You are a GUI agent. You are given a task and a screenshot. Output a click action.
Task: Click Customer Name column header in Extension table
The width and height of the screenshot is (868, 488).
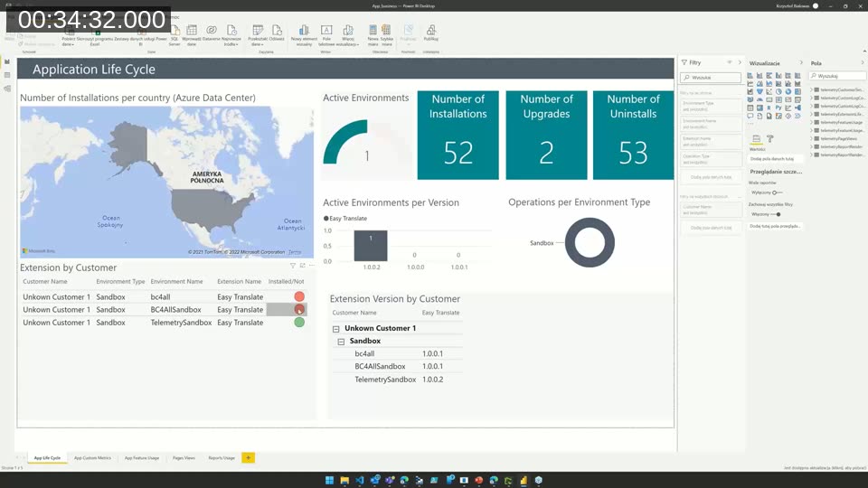point(45,282)
